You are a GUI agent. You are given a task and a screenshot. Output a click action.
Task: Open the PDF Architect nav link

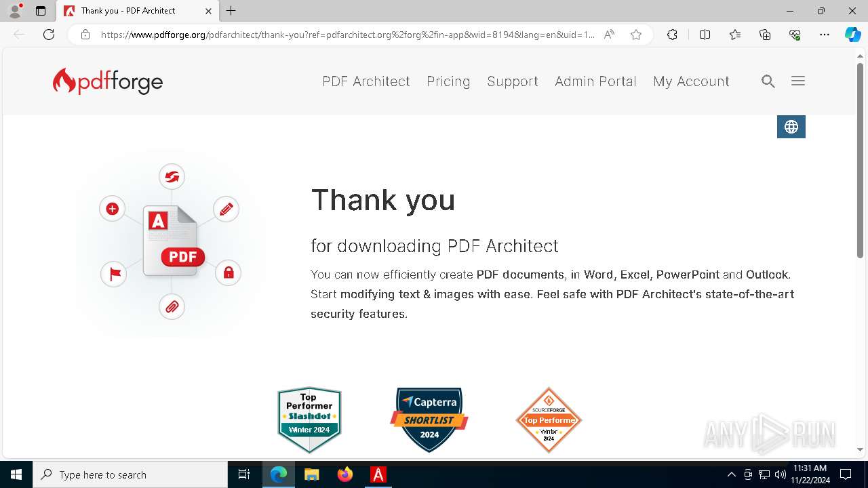pyautogui.click(x=366, y=81)
